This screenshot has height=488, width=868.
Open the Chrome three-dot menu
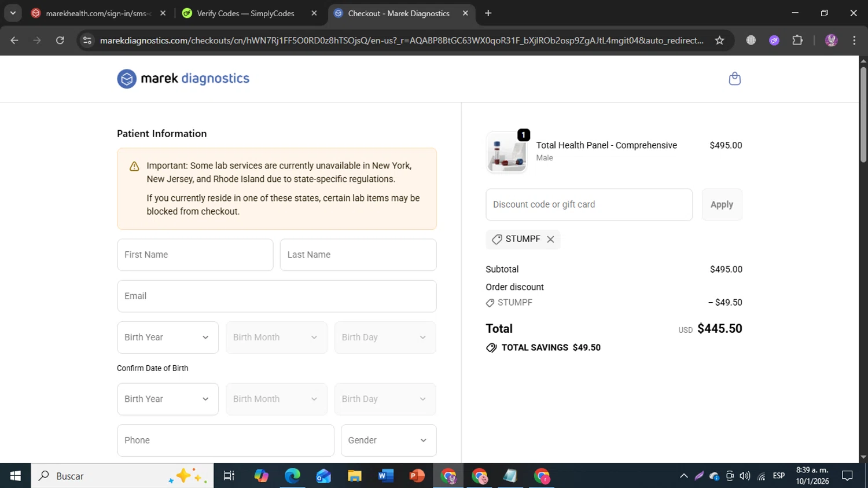tap(854, 40)
